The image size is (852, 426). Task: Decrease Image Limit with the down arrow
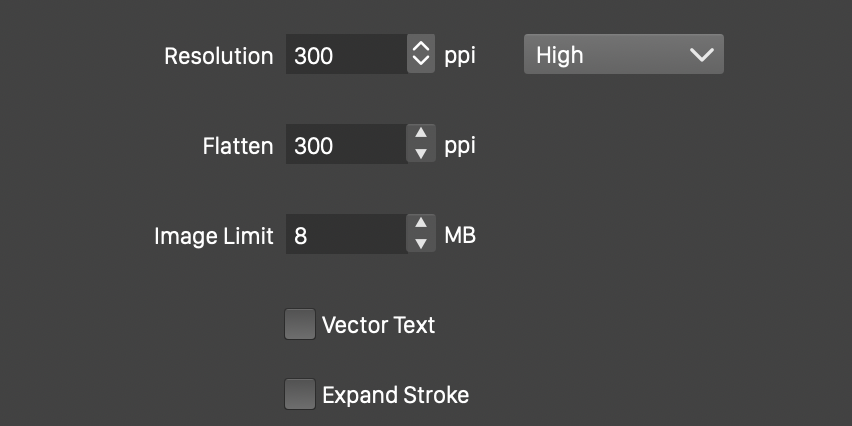coord(421,244)
